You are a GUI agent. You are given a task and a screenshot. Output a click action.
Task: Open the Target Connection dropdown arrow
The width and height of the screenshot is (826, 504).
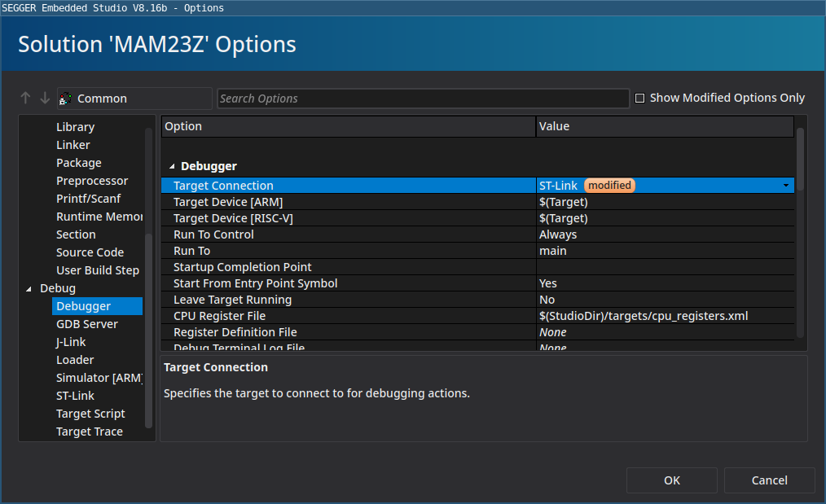[785, 186]
